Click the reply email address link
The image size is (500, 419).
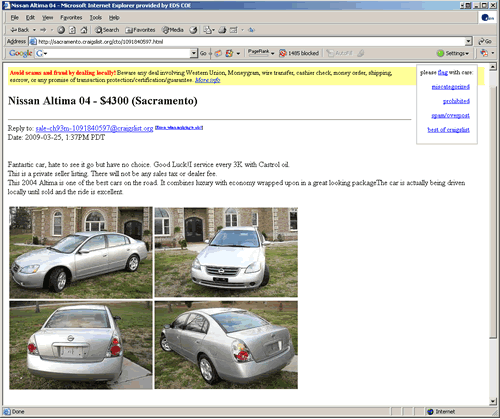coord(94,128)
